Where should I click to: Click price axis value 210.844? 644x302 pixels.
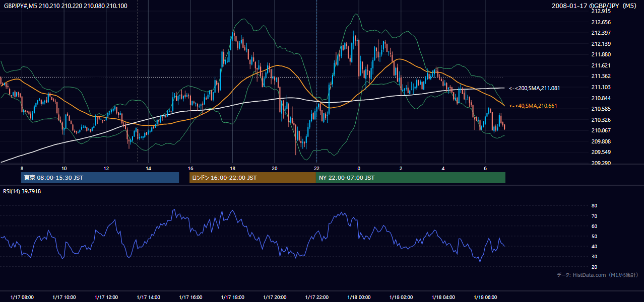(601, 98)
